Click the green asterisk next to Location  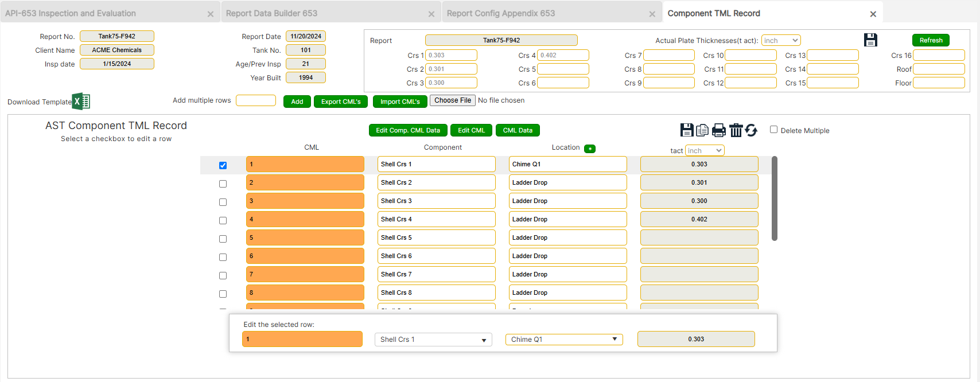(589, 149)
